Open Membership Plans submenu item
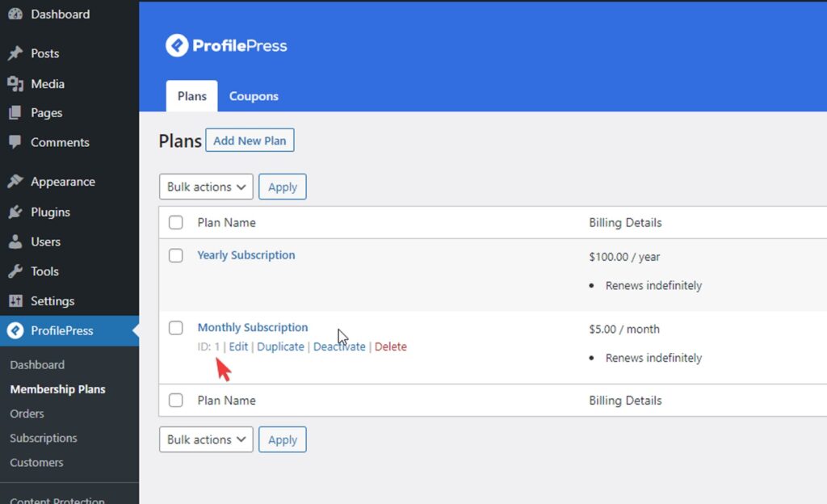827x504 pixels. coord(57,389)
